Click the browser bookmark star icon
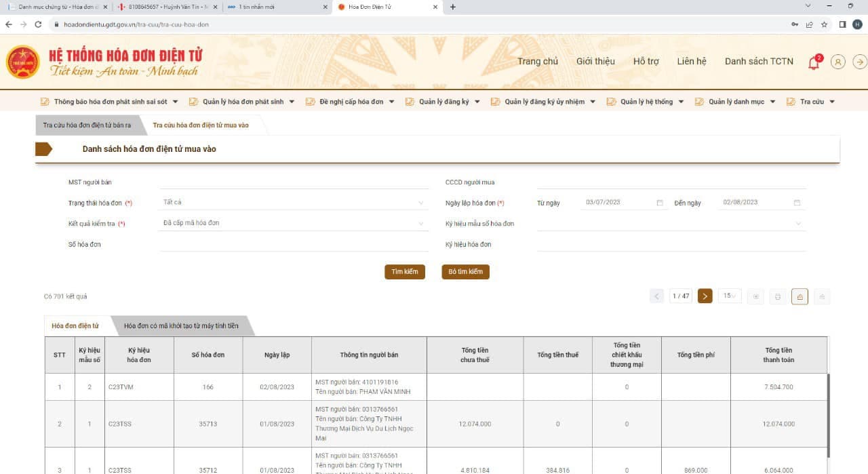This screenshot has height=474, width=868. [x=824, y=24]
